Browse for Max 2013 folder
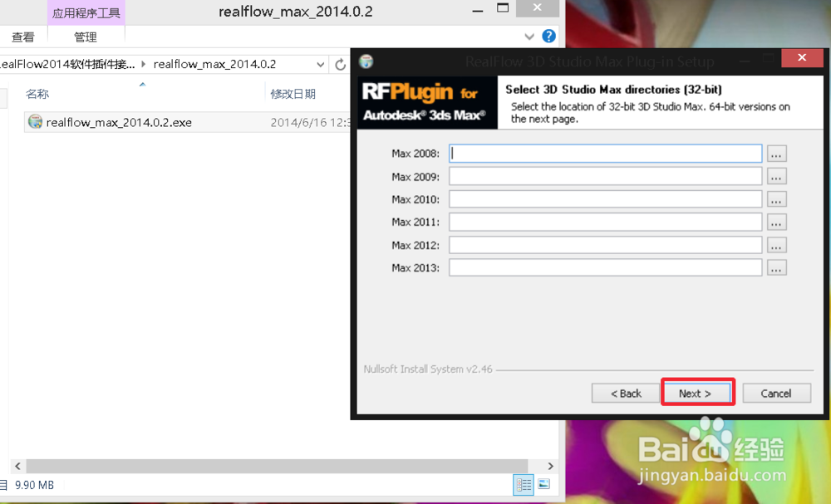 (x=776, y=267)
